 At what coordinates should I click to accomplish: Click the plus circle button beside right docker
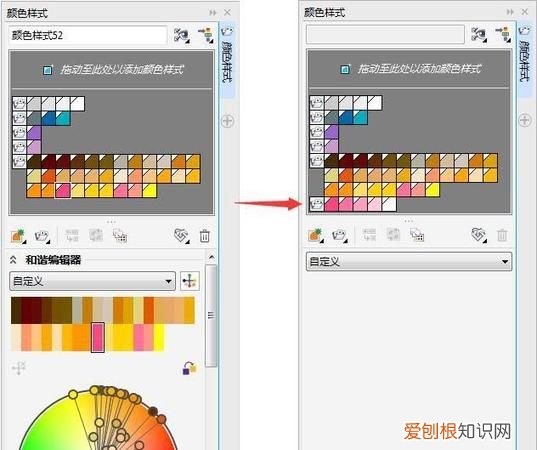tap(525, 120)
